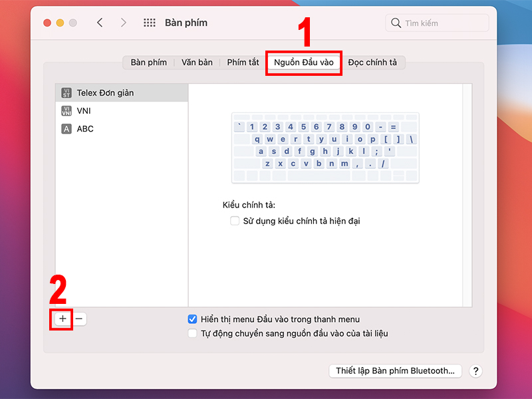Go back with the left chevron
The width and height of the screenshot is (532, 399).
pos(100,23)
